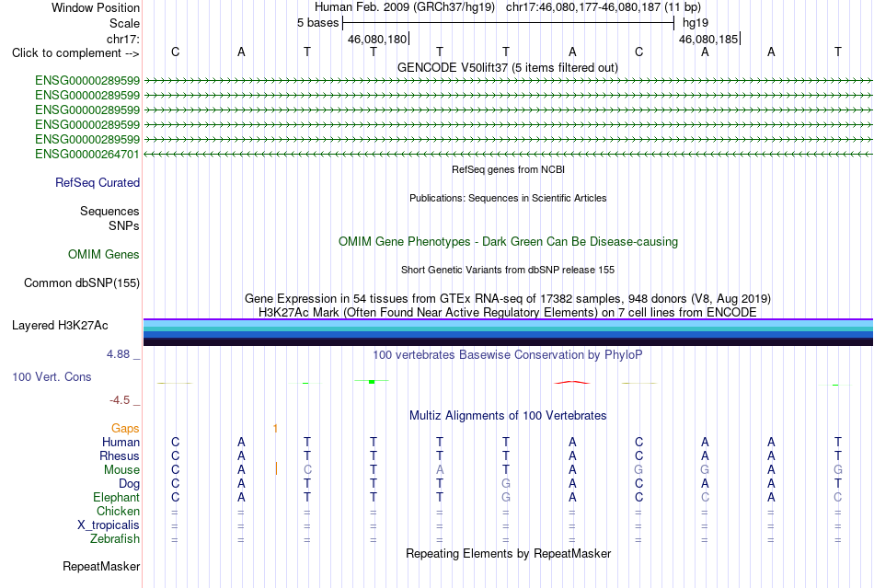Image resolution: width=874 pixels, height=588 pixels.
Task: Open 'Short Genetic Variants from dbSNP release 155' title
Action: click(x=508, y=270)
